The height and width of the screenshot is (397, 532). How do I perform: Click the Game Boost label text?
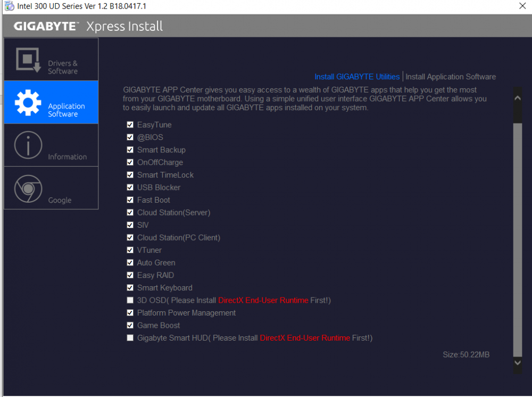click(159, 326)
